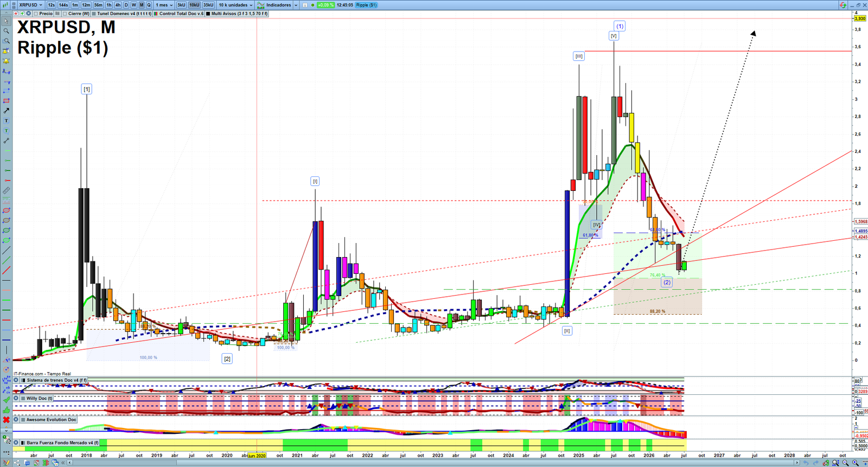This screenshot has height=467, width=868.
Task: Click the chat comment icon in bottom toolbar
Action: coord(27,463)
